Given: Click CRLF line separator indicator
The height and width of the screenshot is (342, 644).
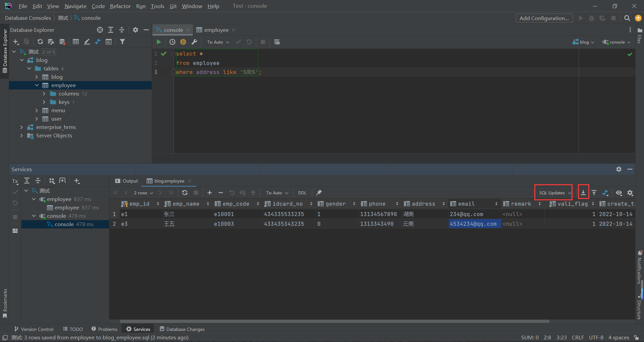Looking at the screenshot, I should pyautogui.click(x=578, y=337).
